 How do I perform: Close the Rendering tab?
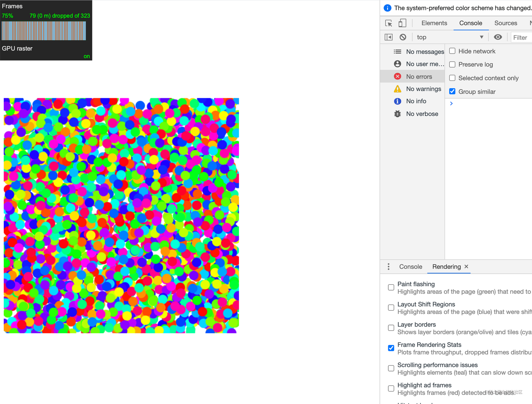click(x=466, y=266)
